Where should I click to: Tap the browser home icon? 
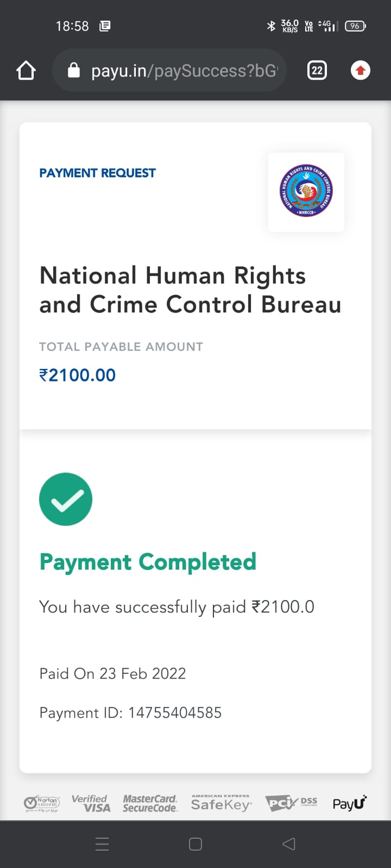(26, 71)
